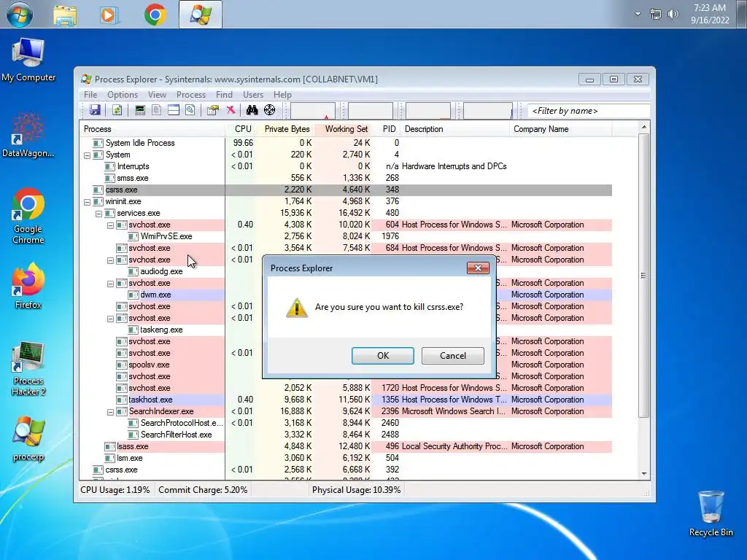The image size is (747, 560).
Task: Select the dwm.exe process row
Action: pyautogui.click(x=155, y=295)
